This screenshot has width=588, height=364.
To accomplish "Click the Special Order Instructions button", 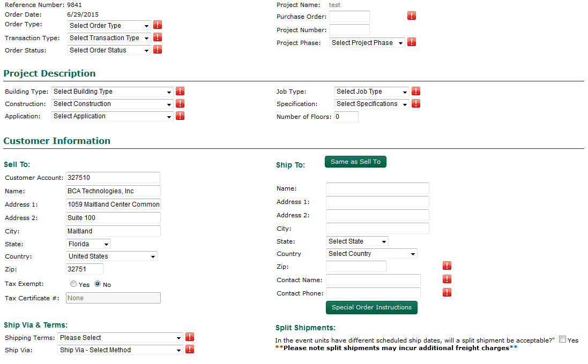I will click(x=371, y=307).
